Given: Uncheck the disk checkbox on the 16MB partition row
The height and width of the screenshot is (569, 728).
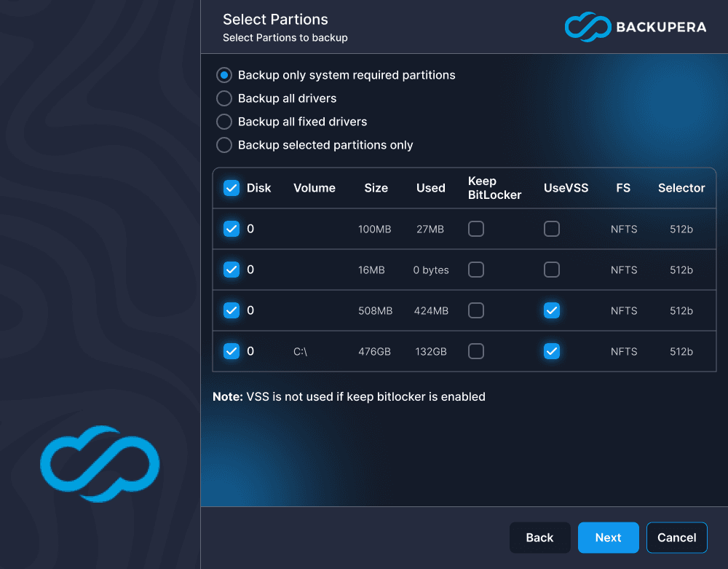Looking at the screenshot, I should [232, 270].
